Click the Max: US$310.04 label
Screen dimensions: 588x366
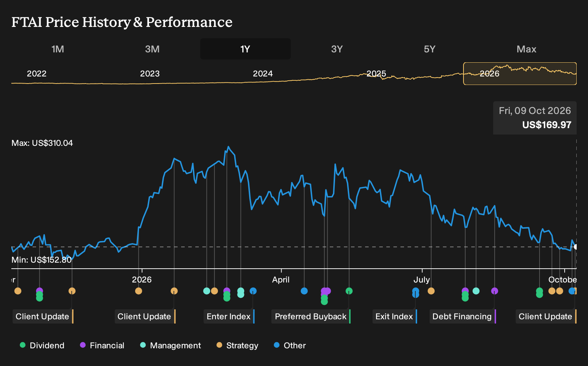click(x=42, y=143)
